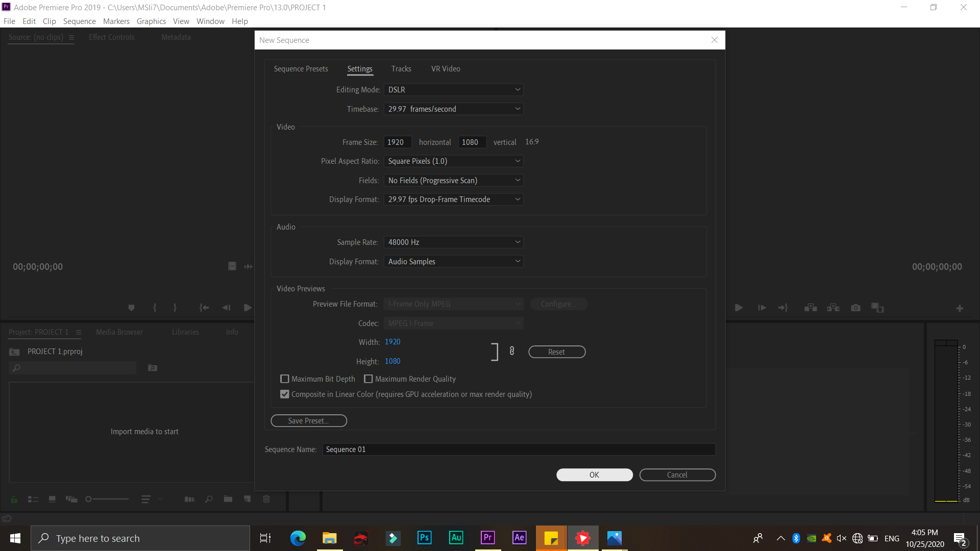Viewport: 980px width, 551px height.
Task: Enable the Maximum Render Quality checkbox
Action: click(369, 379)
